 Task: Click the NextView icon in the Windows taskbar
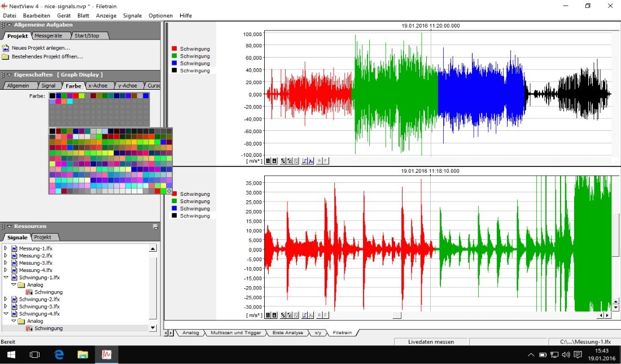coord(107,354)
